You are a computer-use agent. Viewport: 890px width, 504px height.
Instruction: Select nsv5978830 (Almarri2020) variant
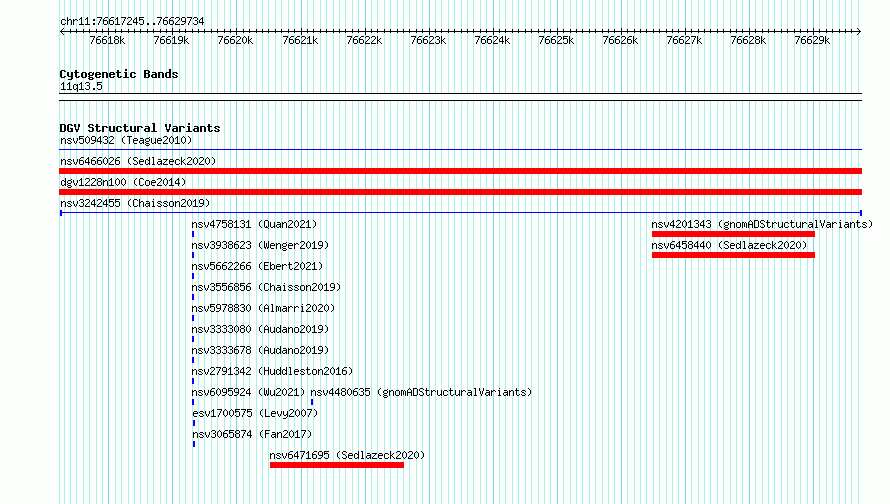click(x=263, y=308)
